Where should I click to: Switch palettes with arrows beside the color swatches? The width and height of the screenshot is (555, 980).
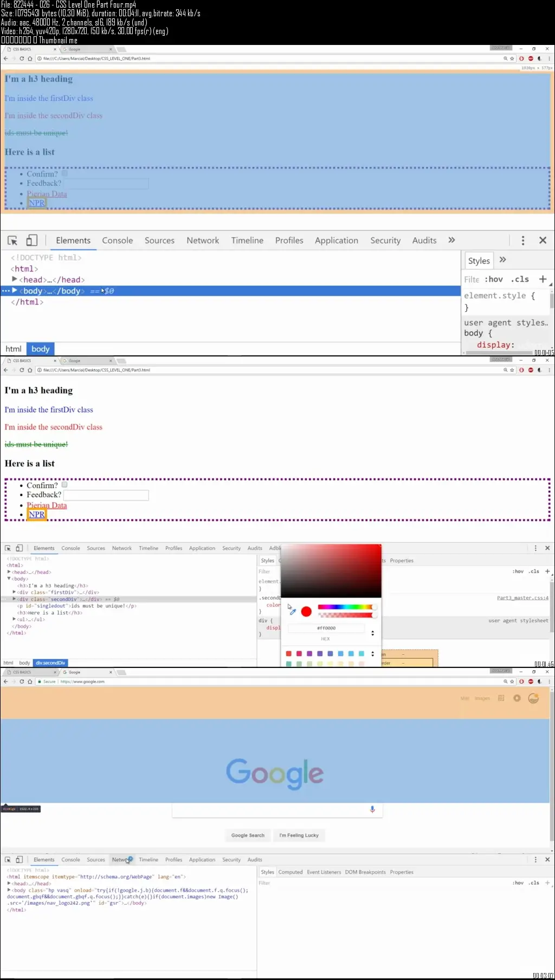pyautogui.click(x=372, y=654)
